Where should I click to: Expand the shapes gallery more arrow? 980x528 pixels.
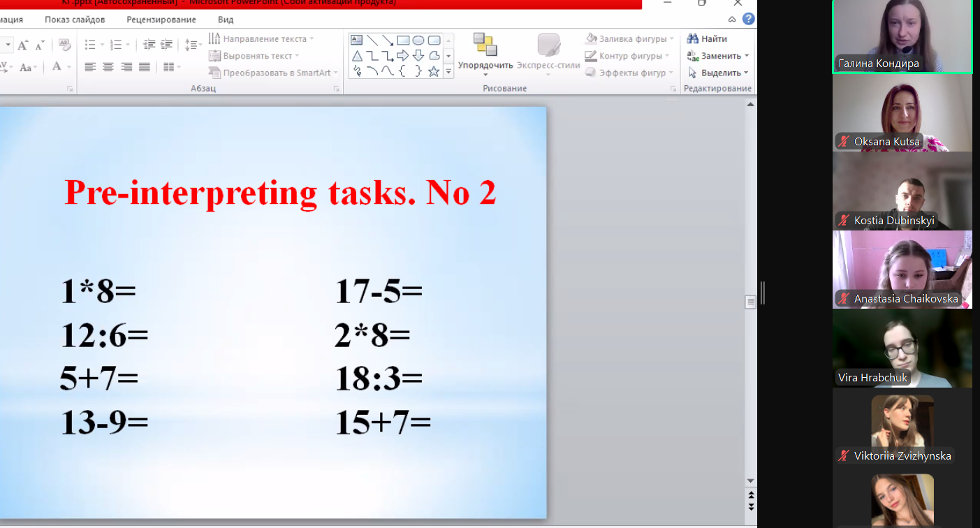click(448, 71)
